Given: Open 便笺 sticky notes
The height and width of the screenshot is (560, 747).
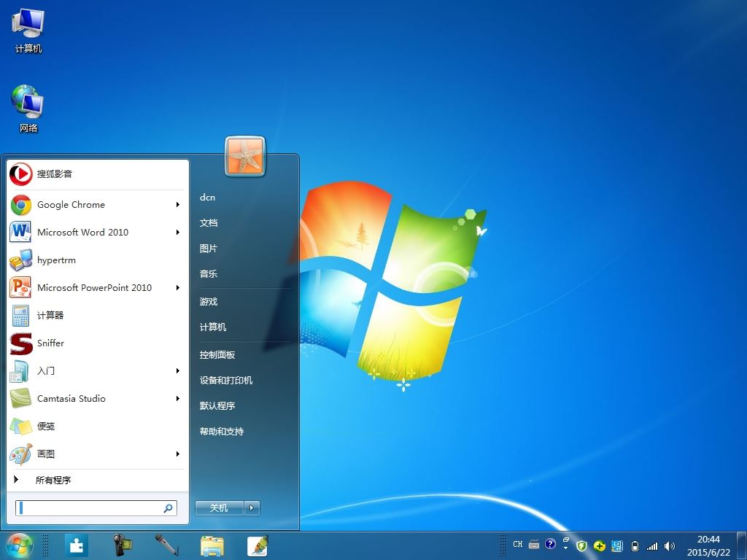Looking at the screenshot, I should click(x=97, y=426).
